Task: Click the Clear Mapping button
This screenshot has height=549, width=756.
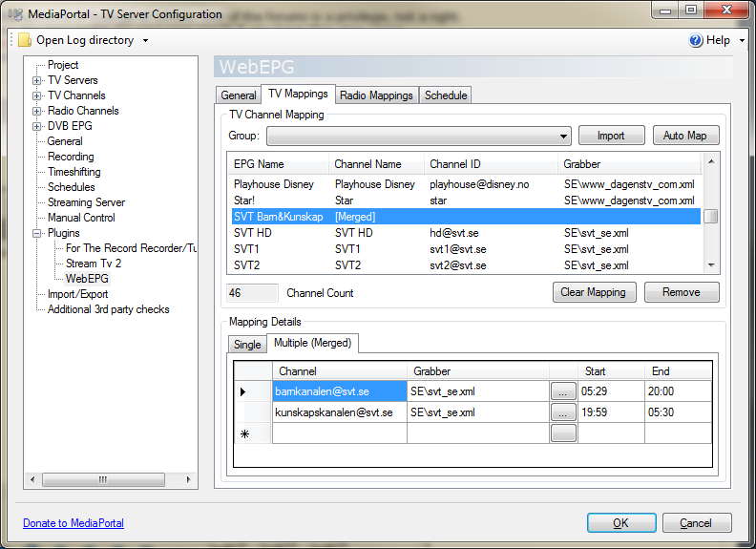Action: (594, 292)
